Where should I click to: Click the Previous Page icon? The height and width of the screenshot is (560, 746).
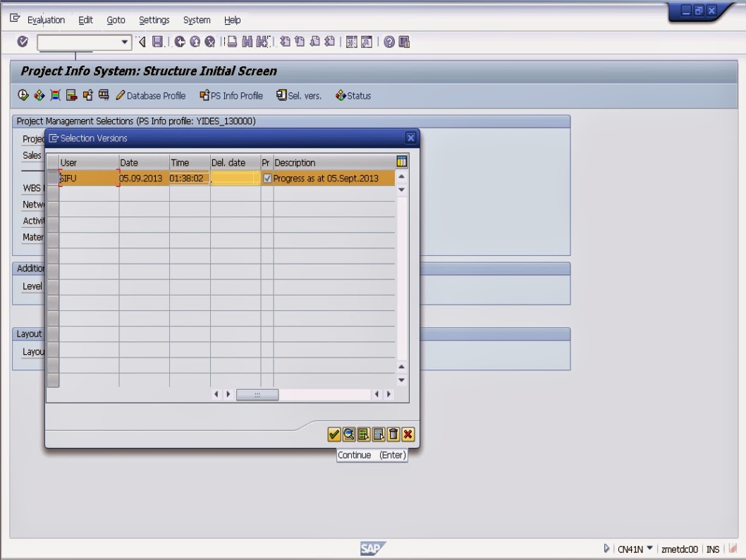(x=300, y=42)
